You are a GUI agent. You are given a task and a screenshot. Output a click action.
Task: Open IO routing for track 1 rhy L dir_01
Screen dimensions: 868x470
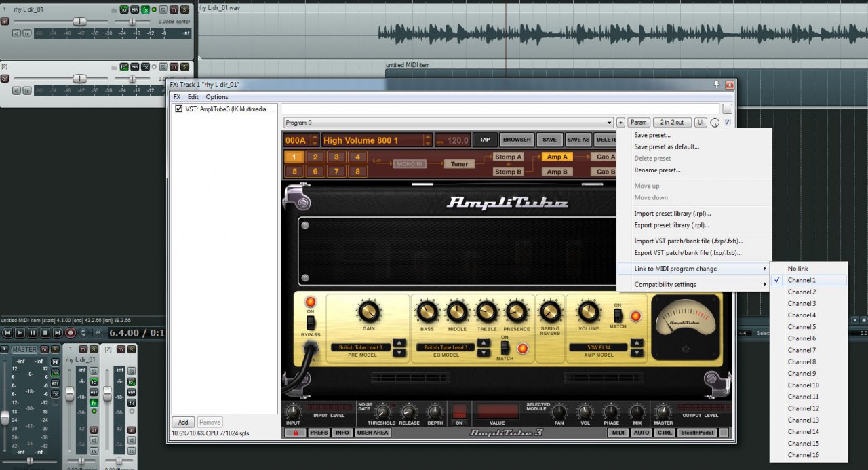click(x=124, y=9)
